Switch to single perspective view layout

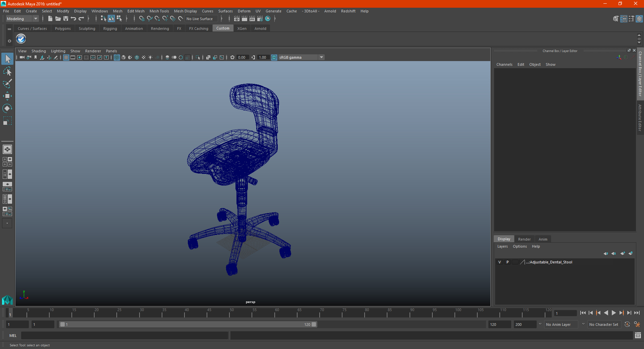click(x=7, y=149)
